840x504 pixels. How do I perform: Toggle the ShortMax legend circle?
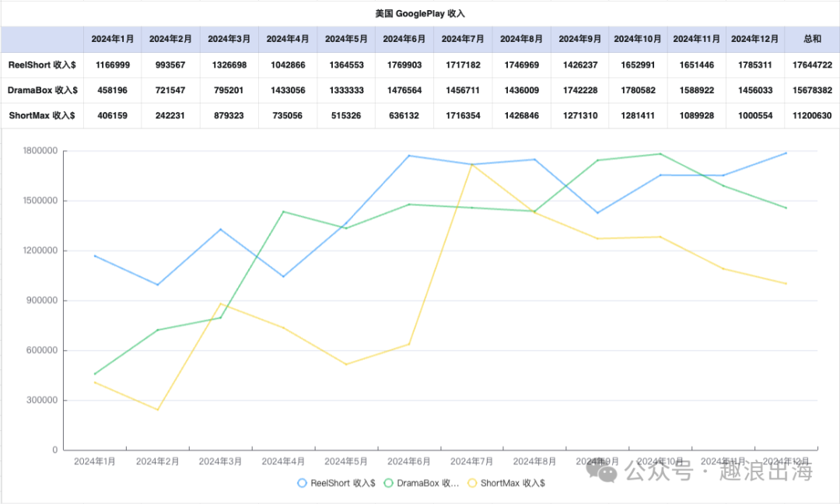472,483
